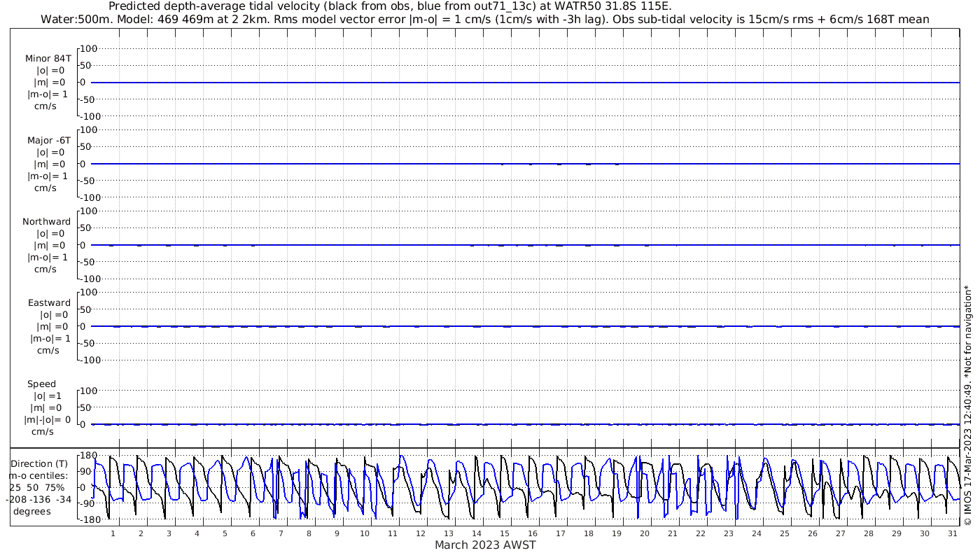Click the 100 tick of the Minor 84T panel

click(x=88, y=49)
